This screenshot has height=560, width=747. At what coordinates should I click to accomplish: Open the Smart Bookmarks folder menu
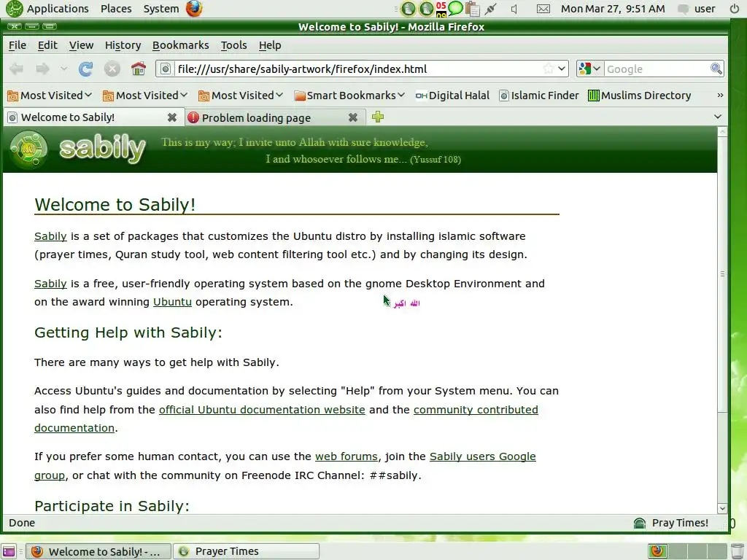coord(349,96)
